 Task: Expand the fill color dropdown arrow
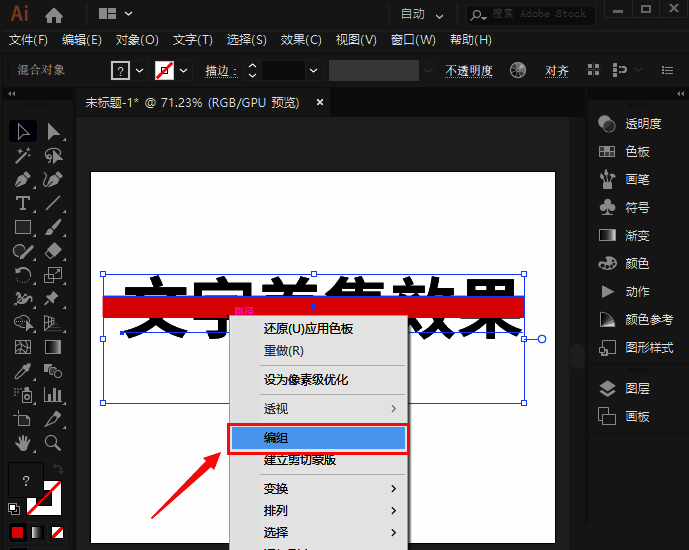click(140, 70)
